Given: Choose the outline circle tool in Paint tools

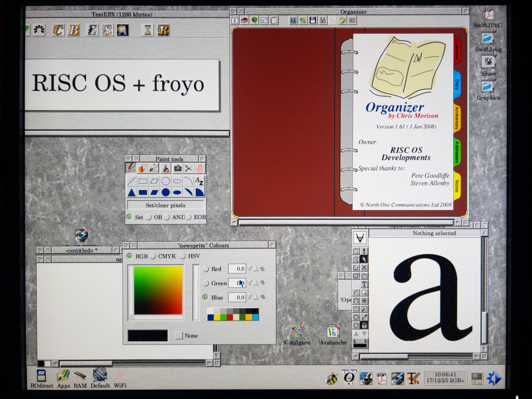Looking at the screenshot, I should (x=165, y=181).
